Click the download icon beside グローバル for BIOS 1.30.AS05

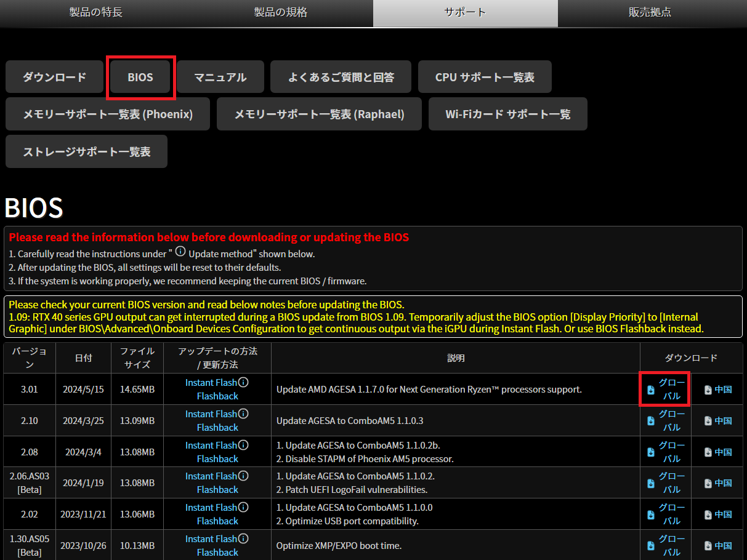tap(651, 546)
